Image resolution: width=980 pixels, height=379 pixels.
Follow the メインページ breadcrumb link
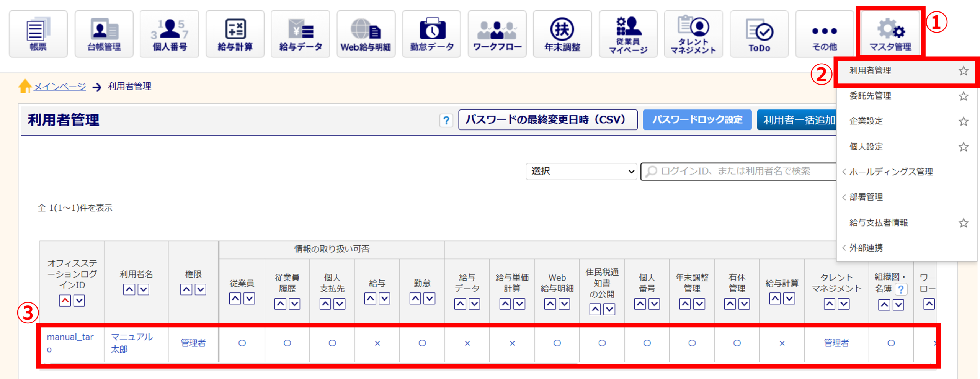[60, 87]
